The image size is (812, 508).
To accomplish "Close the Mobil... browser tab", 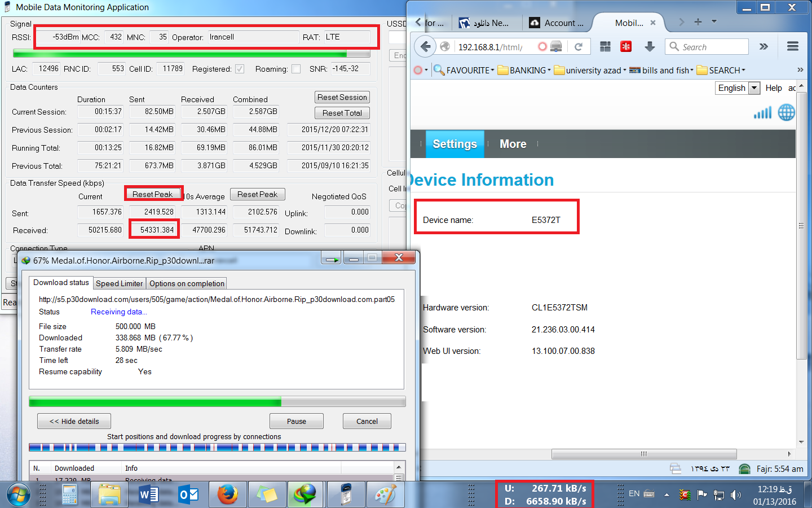I will click(x=653, y=23).
